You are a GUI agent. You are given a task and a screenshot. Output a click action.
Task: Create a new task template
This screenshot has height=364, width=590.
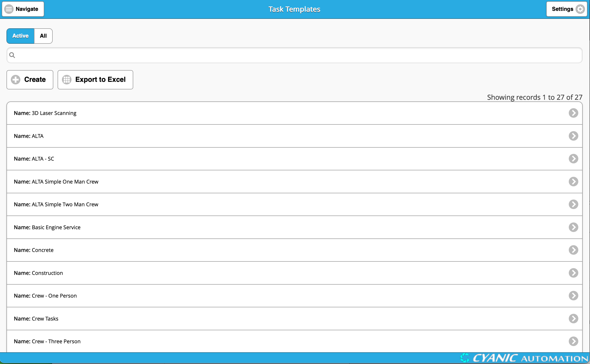click(x=30, y=80)
